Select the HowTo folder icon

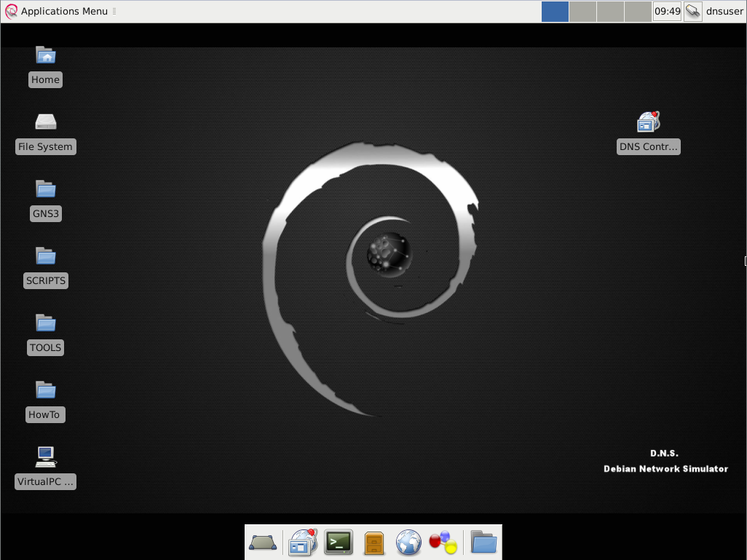point(46,390)
